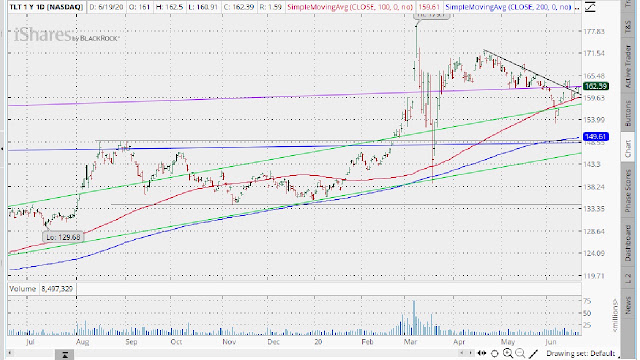Screen dimensions: 640x360
Task: Click the Lo: 129.68 low price bubble
Action: (63, 237)
